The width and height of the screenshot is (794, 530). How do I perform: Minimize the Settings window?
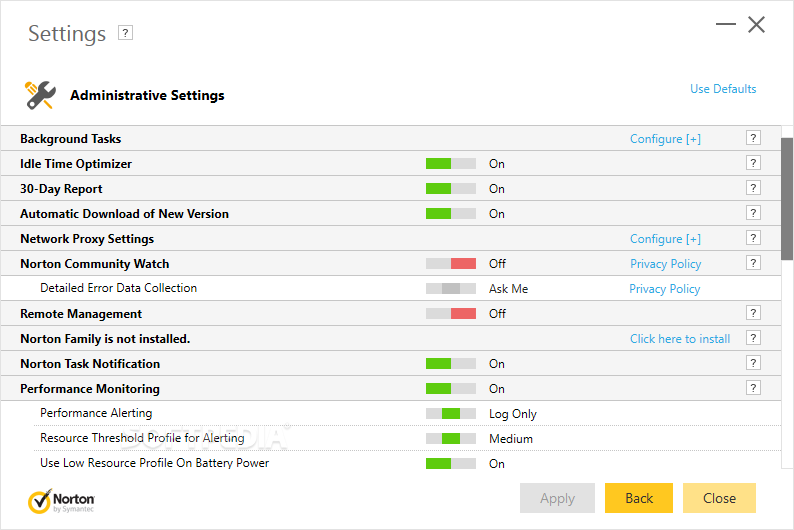726,24
